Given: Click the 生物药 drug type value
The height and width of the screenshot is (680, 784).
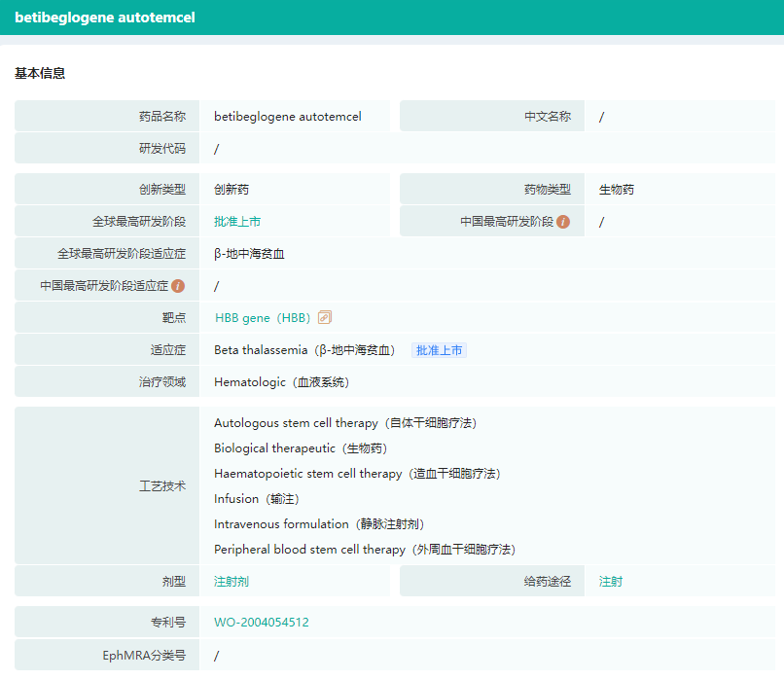Looking at the screenshot, I should tap(617, 190).
